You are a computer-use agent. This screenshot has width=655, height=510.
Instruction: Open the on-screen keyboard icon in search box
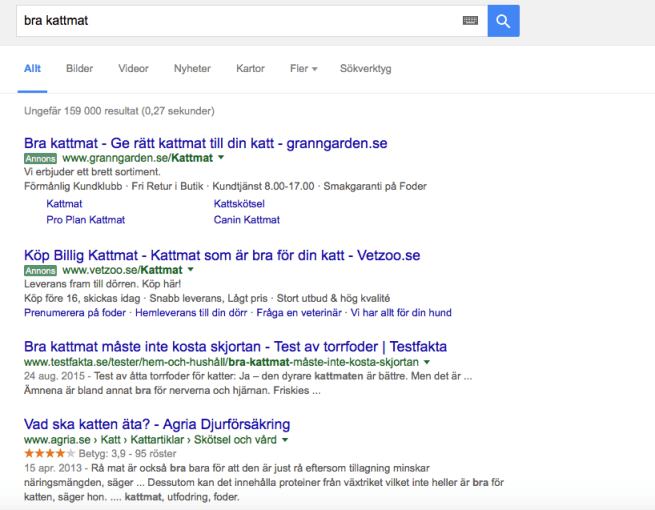(470, 20)
